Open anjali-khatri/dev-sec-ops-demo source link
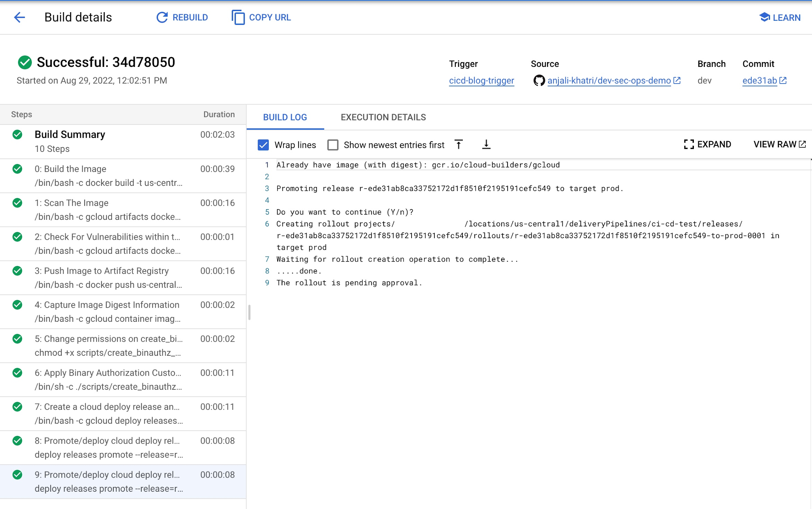 click(x=609, y=81)
